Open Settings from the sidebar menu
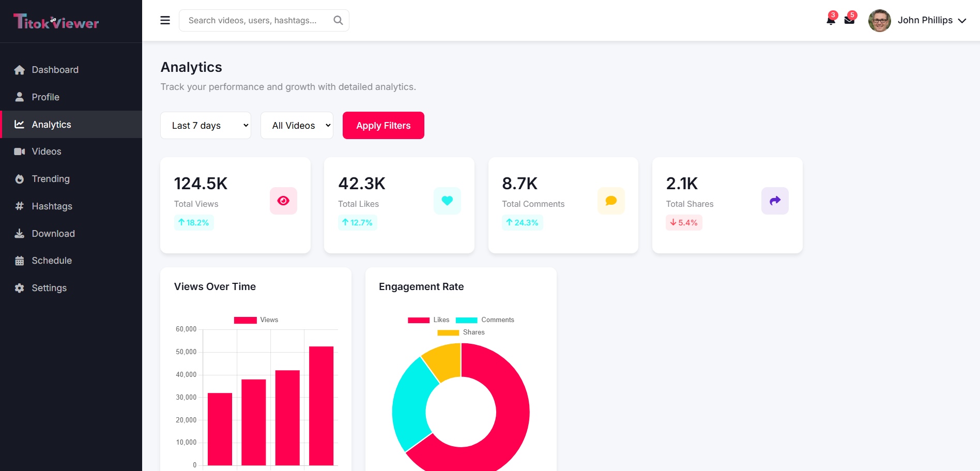Image resolution: width=980 pixels, height=471 pixels. pyautogui.click(x=19, y=287)
